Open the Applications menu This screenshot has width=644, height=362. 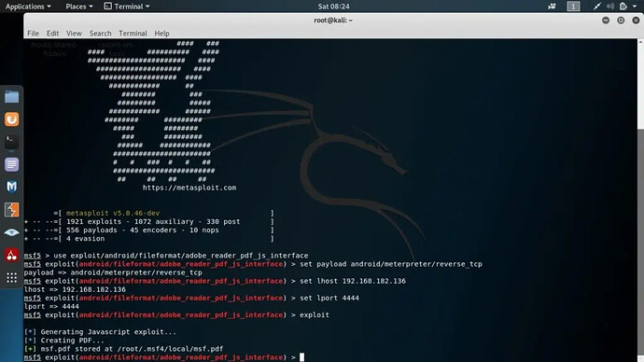(28, 7)
